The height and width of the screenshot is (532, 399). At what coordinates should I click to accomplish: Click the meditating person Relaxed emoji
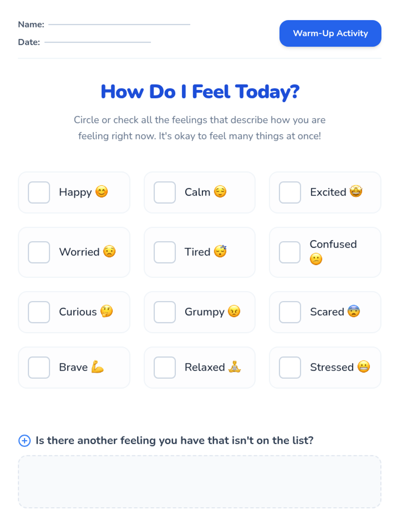click(x=235, y=367)
